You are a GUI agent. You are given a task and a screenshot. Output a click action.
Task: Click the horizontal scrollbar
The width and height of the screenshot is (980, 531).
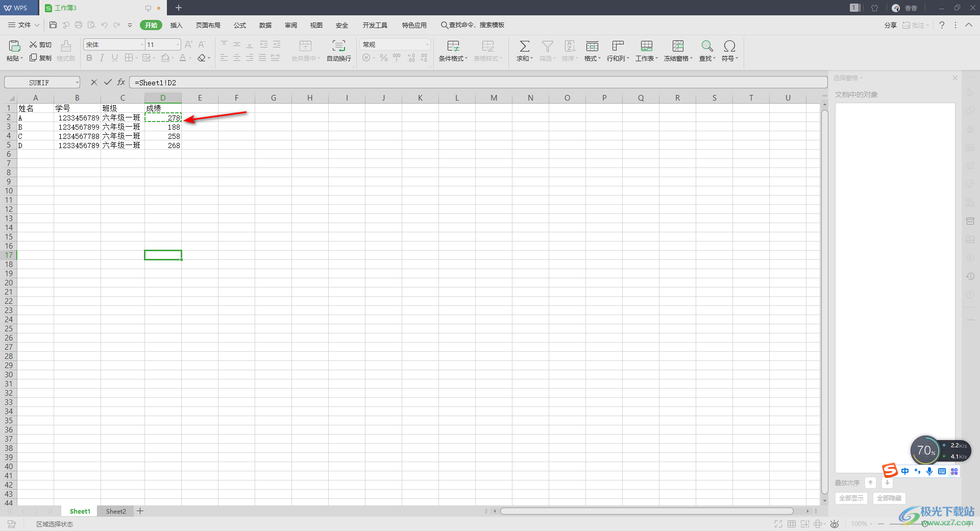647,511
